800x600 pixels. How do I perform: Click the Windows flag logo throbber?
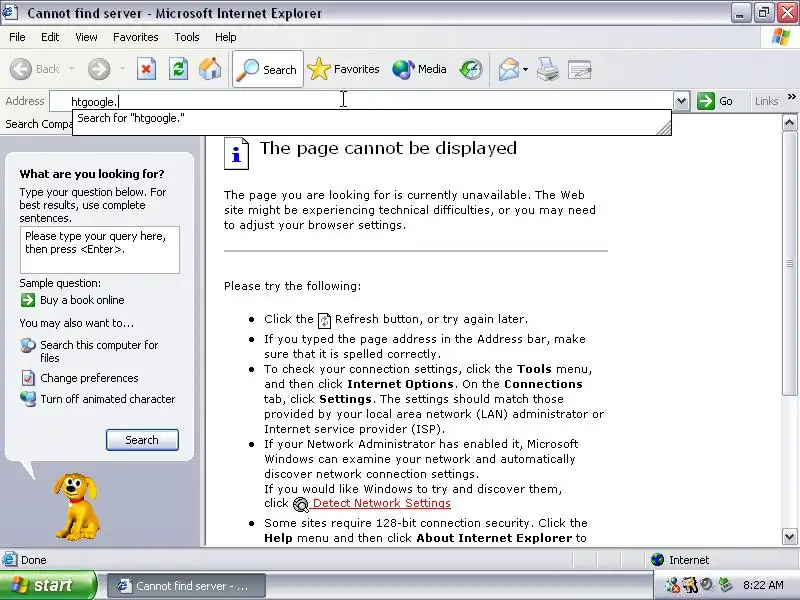pyautogui.click(x=781, y=37)
